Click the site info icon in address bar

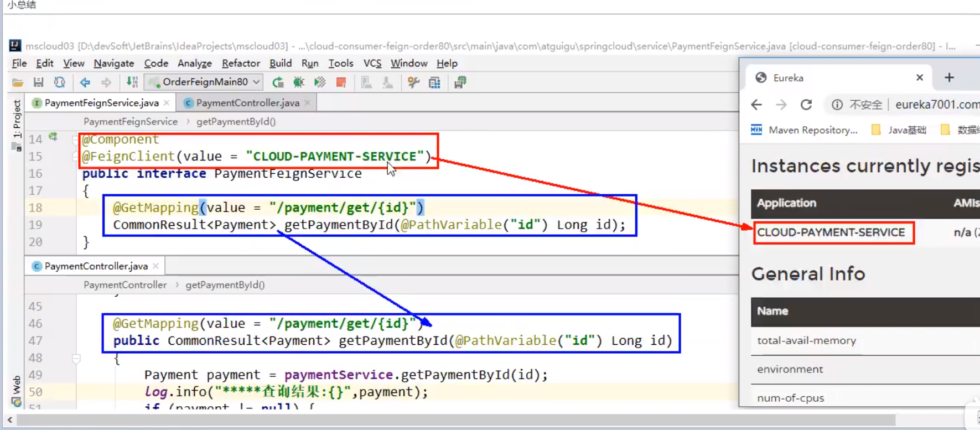pos(837,105)
